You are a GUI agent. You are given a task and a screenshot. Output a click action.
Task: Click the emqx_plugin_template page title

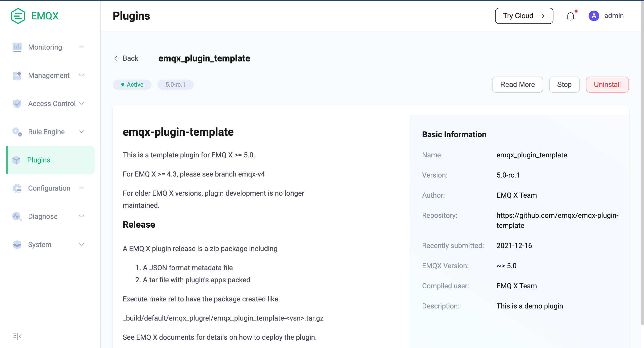pos(204,58)
